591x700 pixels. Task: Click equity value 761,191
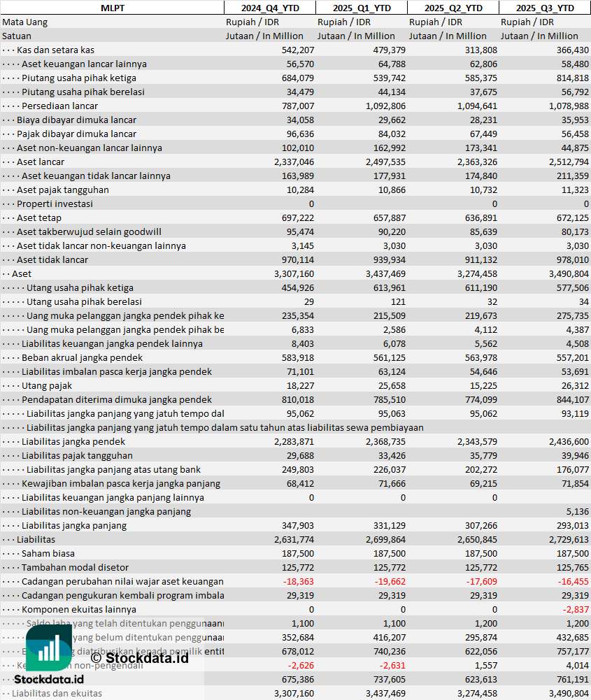(x=573, y=680)
